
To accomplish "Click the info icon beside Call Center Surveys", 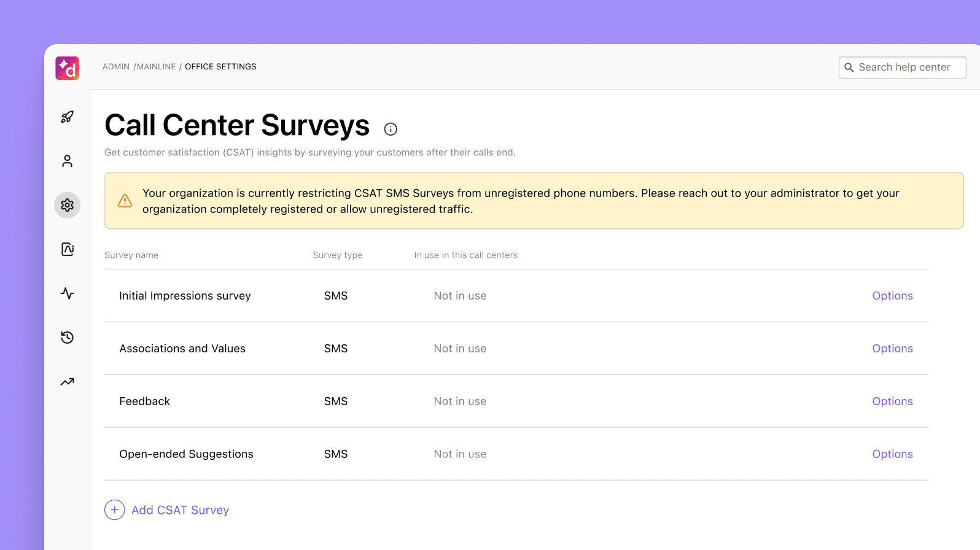I will tap(391, 129).
